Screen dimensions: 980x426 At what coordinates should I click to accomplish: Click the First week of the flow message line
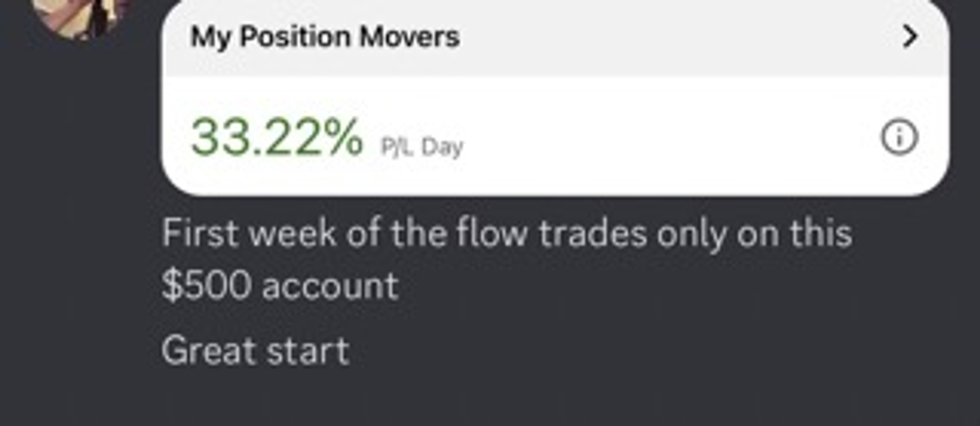click(507, 233)
